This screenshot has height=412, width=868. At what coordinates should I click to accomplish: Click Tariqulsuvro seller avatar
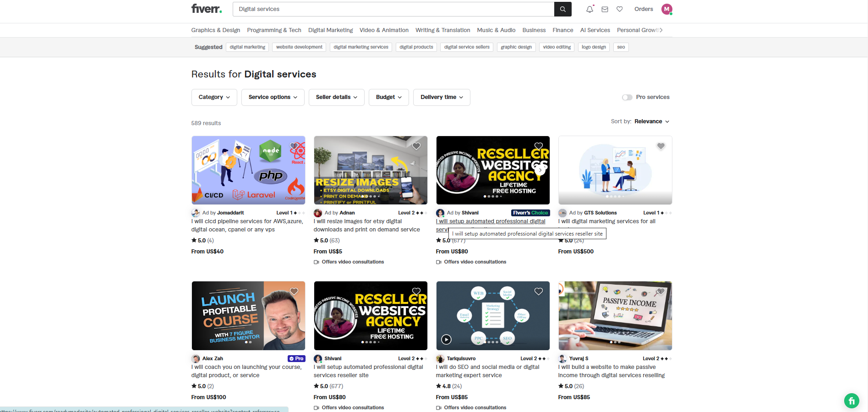(x=440, y=359)
